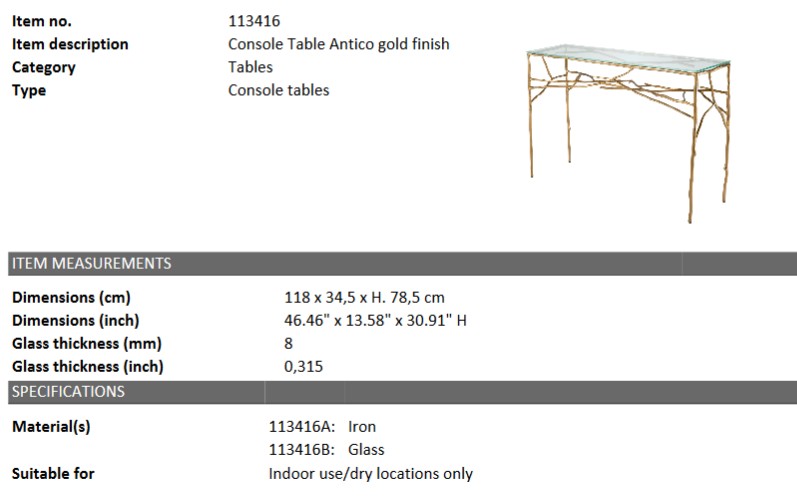Click the Item no. label
Image resolution: width=797 pixels, height=498 pixels.
tap(42, 21)
